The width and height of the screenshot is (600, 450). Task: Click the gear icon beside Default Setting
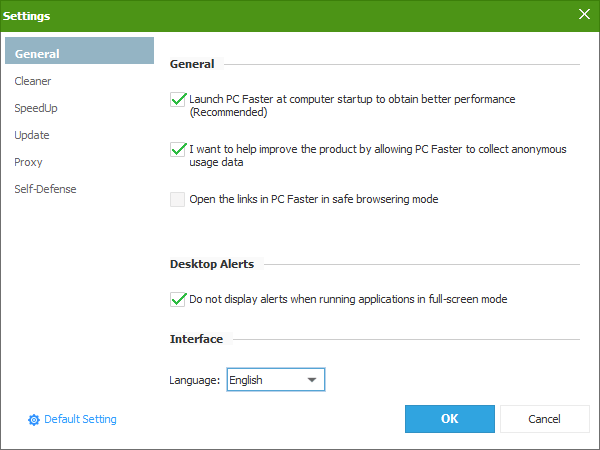(x=33, y=420)
